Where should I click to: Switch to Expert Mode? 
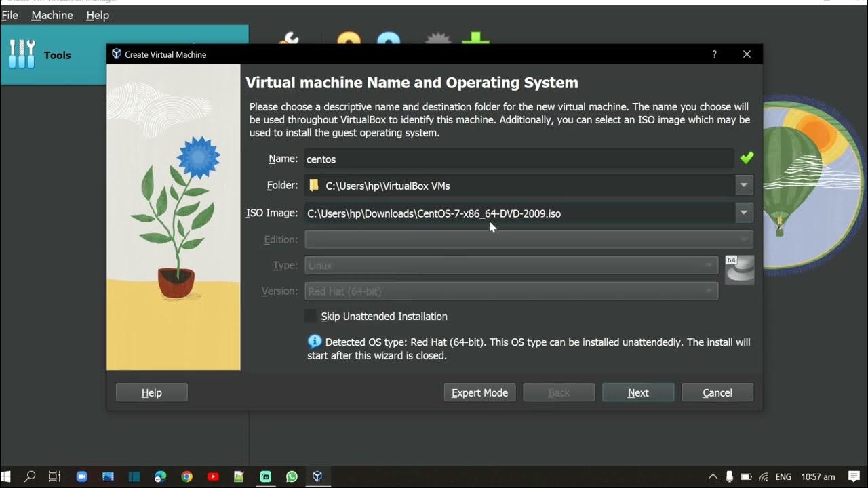tap(480, 392)
